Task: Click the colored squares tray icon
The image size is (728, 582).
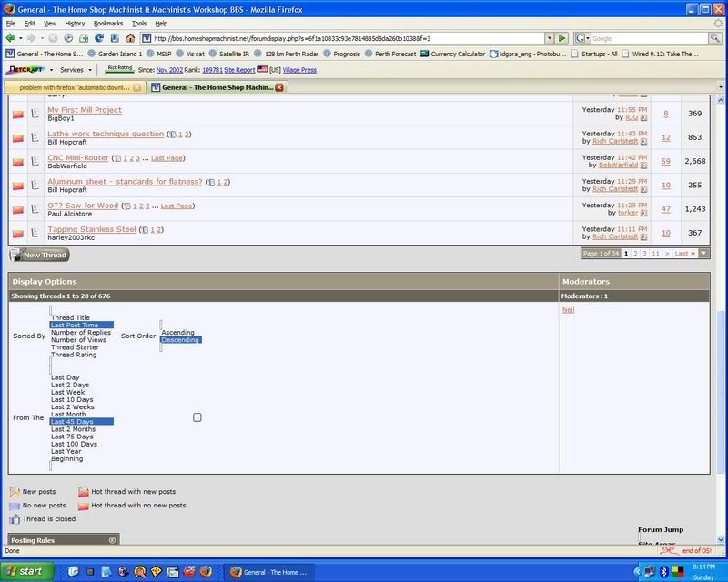Action: (678, 571)
